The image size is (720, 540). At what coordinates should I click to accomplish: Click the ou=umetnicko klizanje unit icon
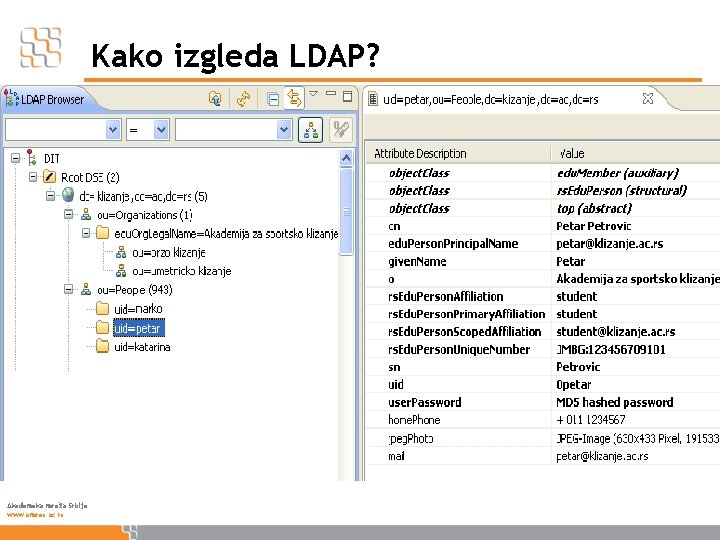click(121, 271)
